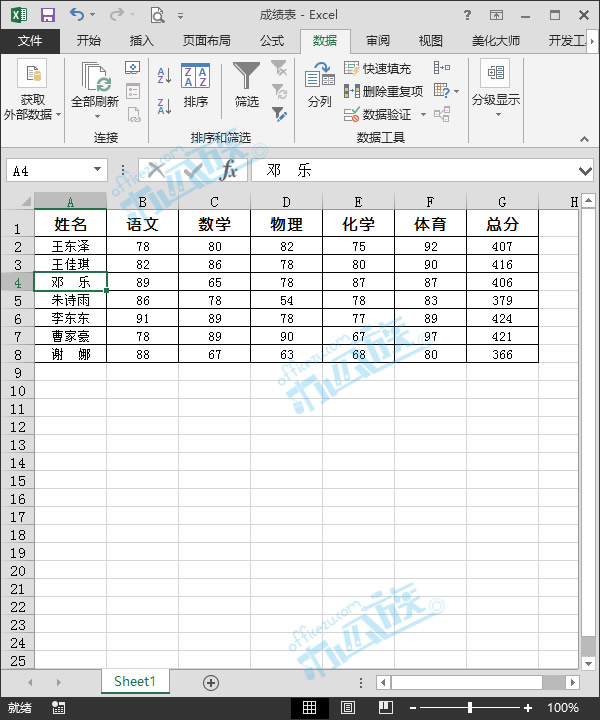Click the Relationships icon in 数据工具
Screen dimensions: 600x720
(442, 114)
